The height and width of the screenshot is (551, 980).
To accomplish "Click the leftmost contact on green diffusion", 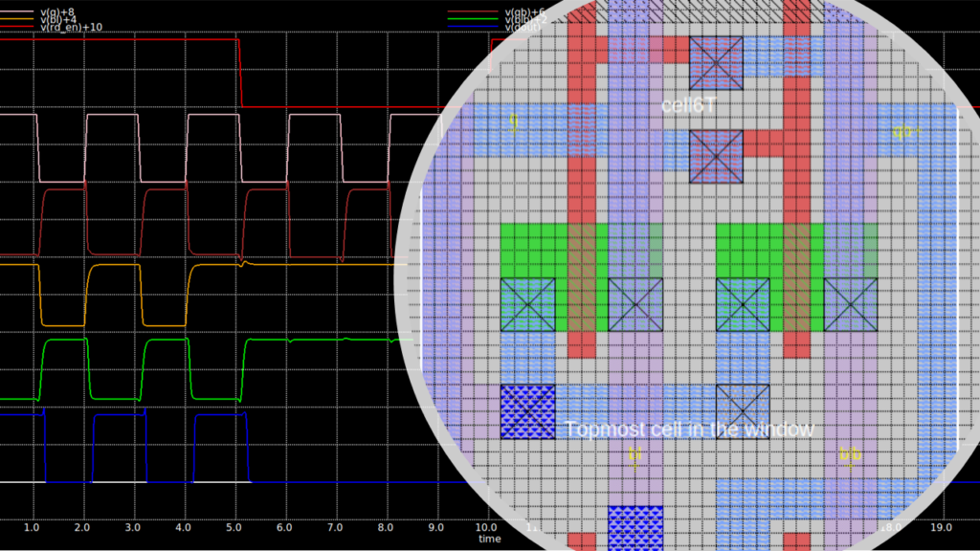I will [x=527, y=305].
